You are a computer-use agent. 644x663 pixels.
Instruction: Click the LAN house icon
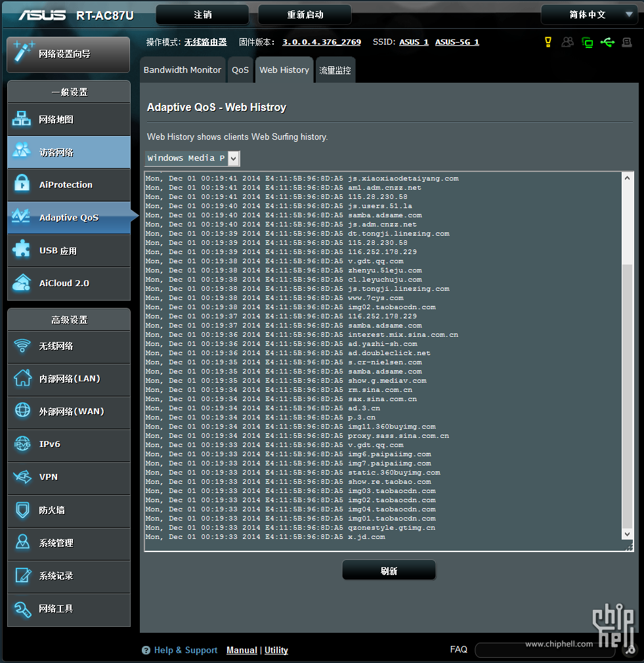(x=22, y=377)
